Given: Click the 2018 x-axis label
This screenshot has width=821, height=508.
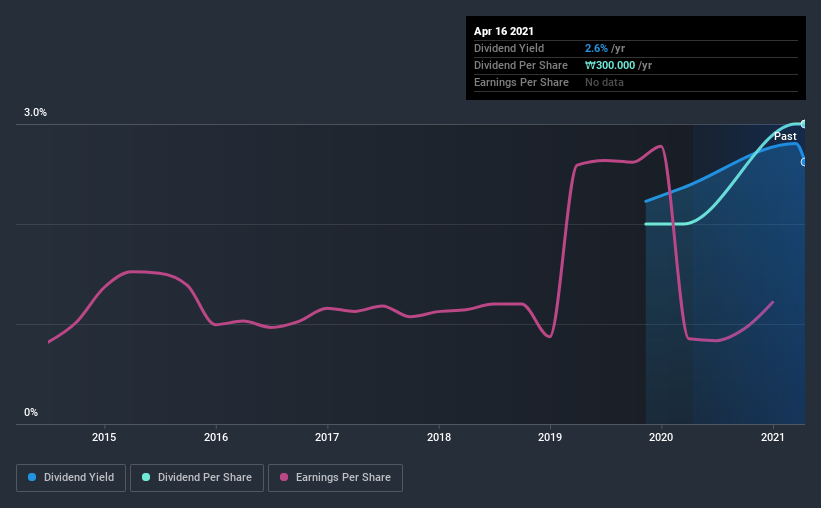Looking at the screenshot, I should 439,437.
